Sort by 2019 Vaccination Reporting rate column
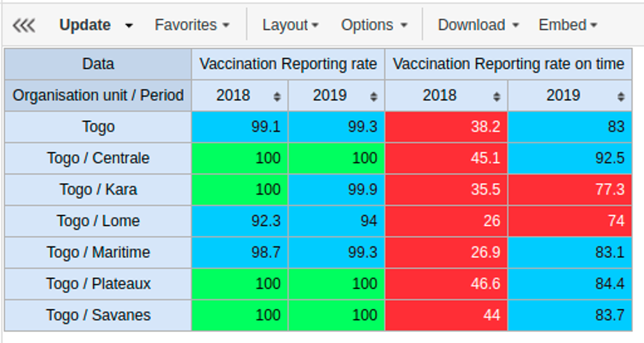644x343 pixels. [374, 96]
